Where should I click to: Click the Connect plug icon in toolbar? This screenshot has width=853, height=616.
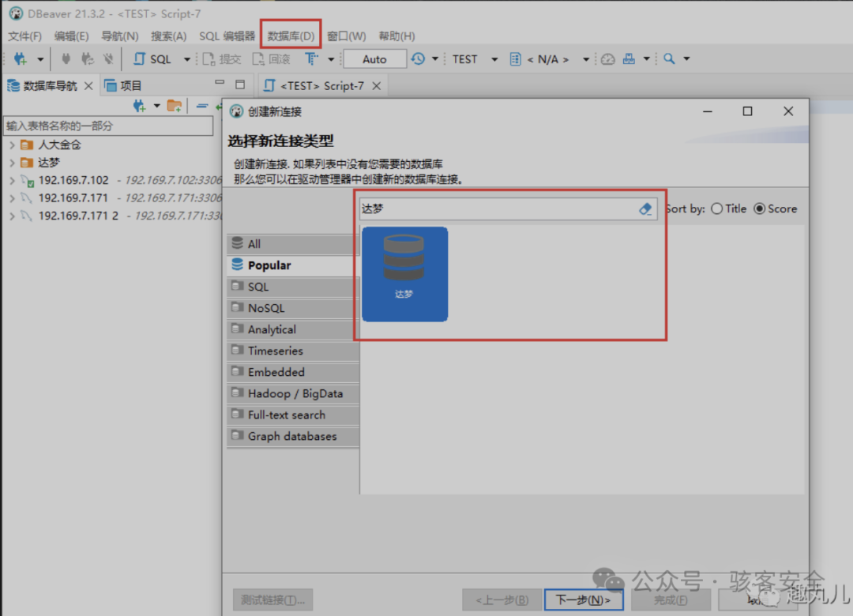66,58
